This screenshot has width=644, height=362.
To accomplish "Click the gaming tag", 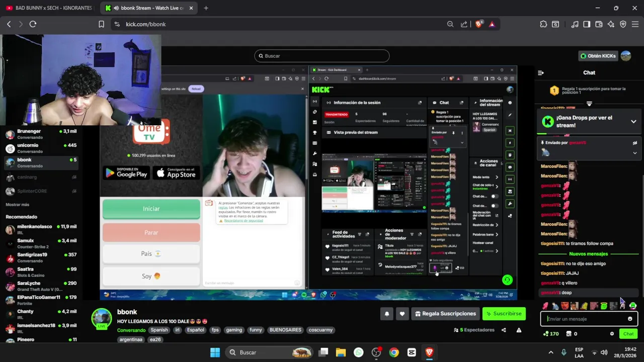I will [x=234, y=330].
